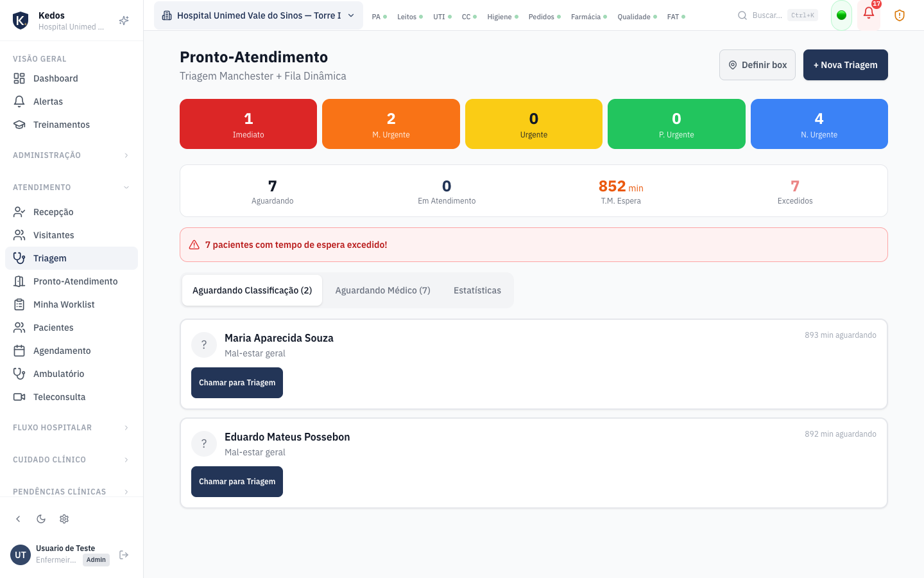Click the red Imediato card
Viewport: 924px width, 578px height.
(x=248, y=124)
